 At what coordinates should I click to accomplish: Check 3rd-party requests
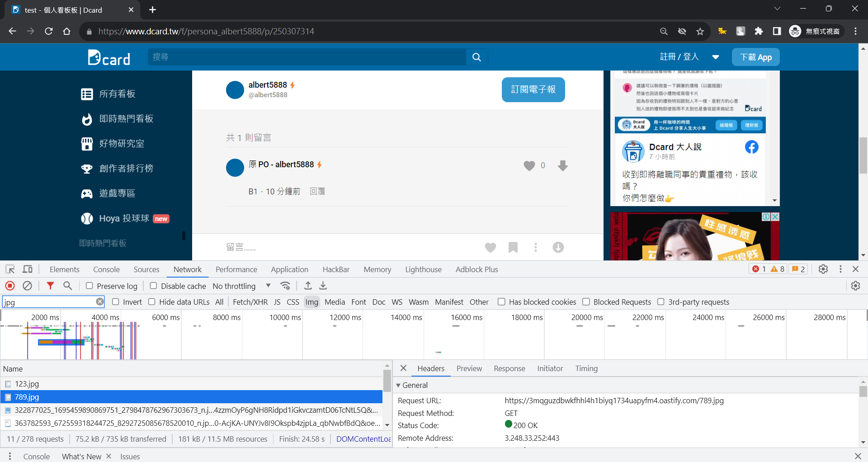[661, 302]
